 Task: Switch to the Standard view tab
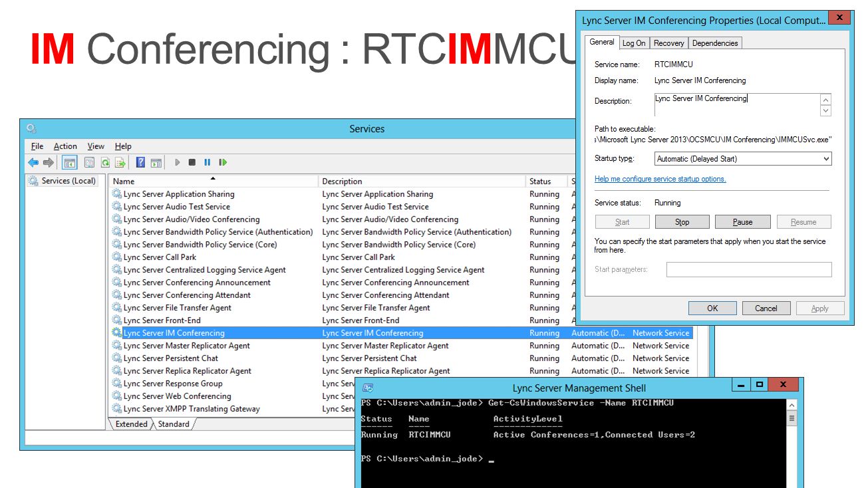(x=174, y=424)
